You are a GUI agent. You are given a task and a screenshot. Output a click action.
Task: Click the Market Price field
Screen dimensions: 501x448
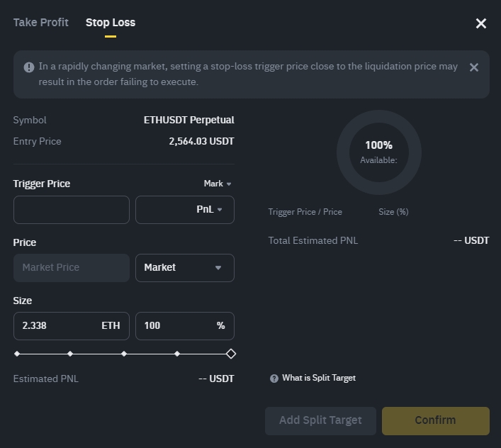coord(72,268)
